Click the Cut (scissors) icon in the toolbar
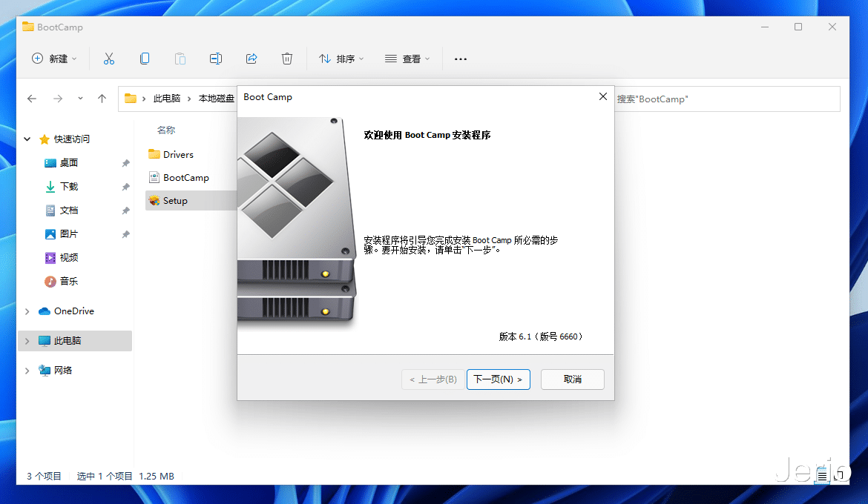 108,58
